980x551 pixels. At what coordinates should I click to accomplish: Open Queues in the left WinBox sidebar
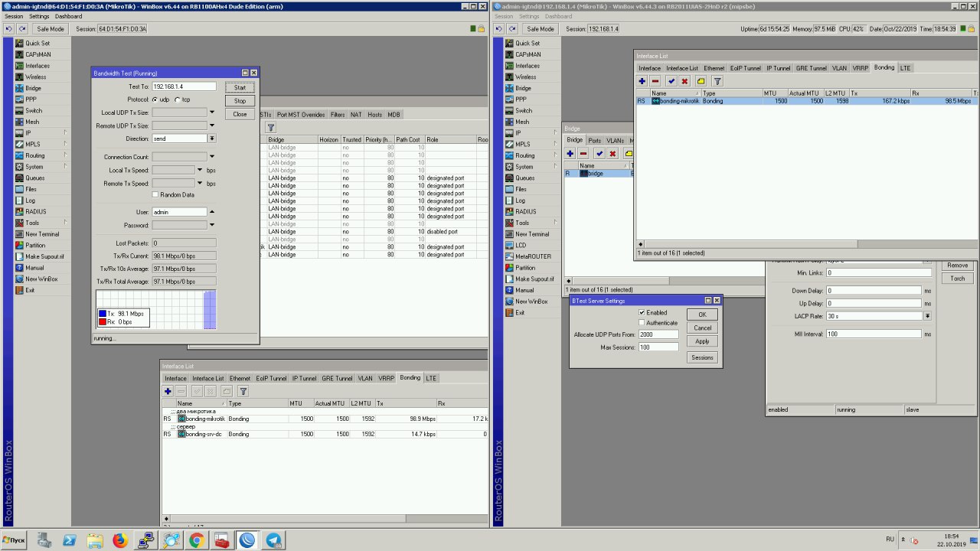[34, 178]
